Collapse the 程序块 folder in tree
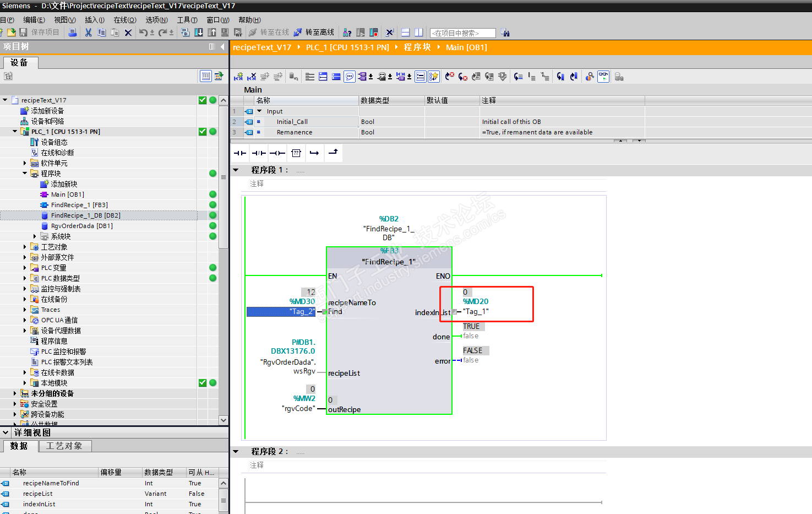This screenshot has width=812, height=514. [25, 174]
